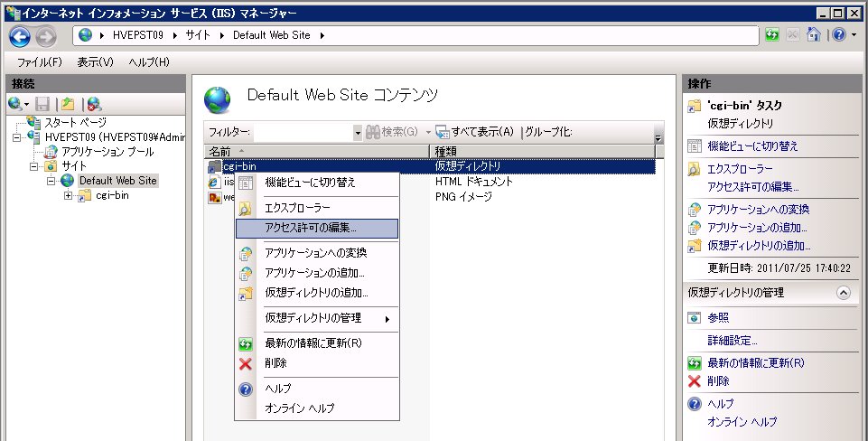Viewport: 868px width, 441px height.
Task: Click HVEPST09 in the breadcrumb bar
Action: (x=138, y=35)
